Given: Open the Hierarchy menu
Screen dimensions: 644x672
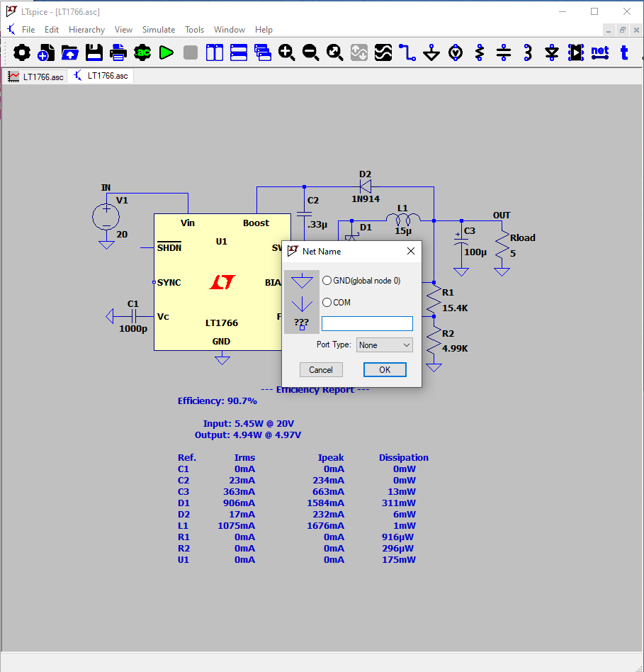Looking at the screenshot, I should click(86, 30).
